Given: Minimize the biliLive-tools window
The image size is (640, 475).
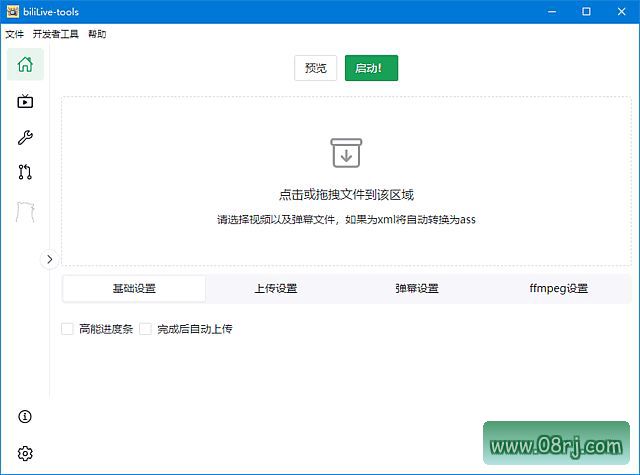Looking at the screenshot, I should [552, 11].
